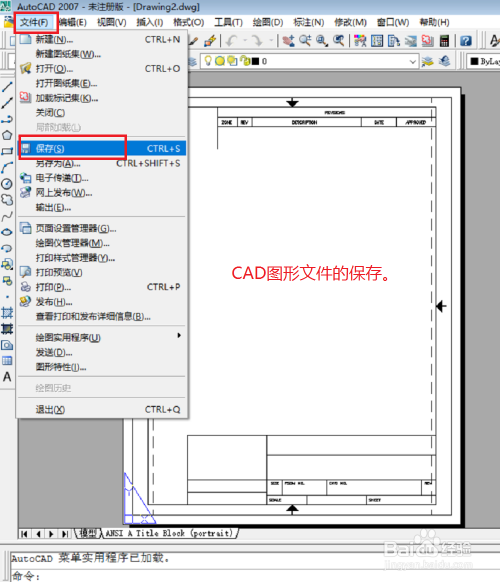Select the Line draw tool
Image resolution: width=500 pixels, height=582 pixels.
[7, 87]
